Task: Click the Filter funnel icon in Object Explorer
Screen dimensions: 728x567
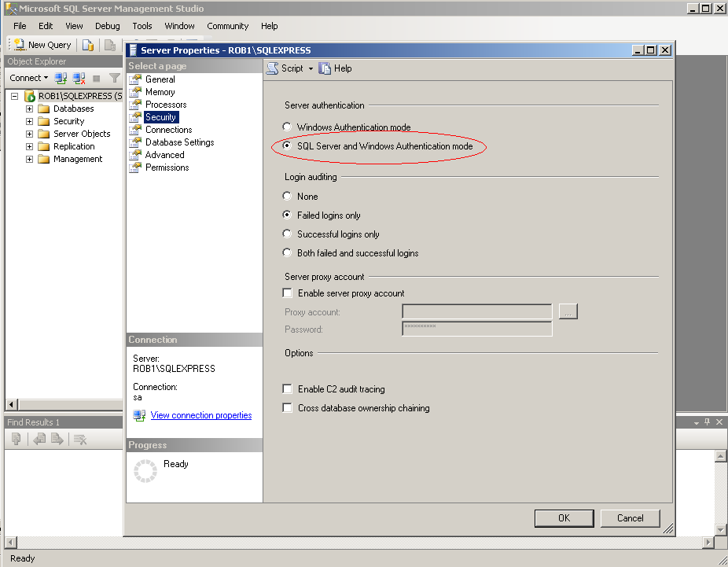Action: pyautogui.click(x=114, y=78)
